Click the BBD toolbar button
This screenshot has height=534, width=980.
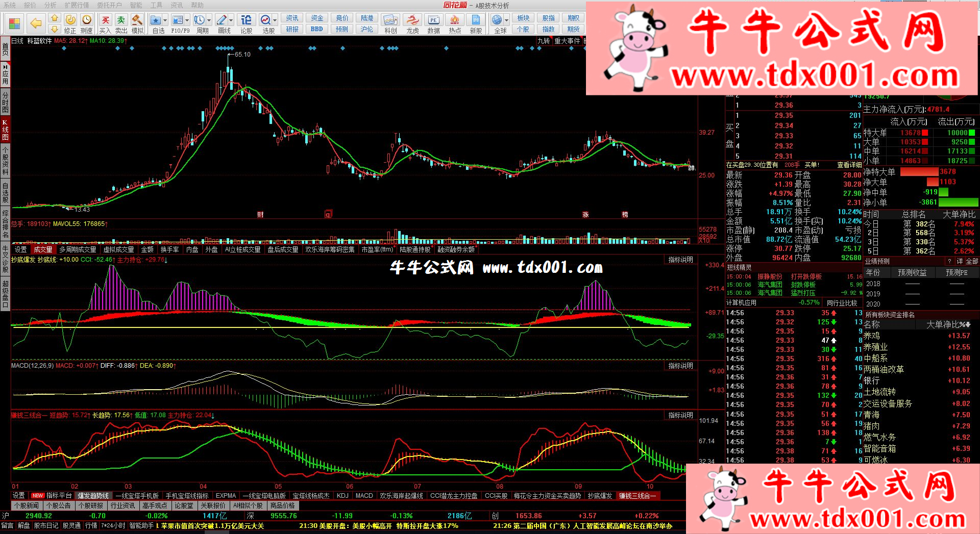coord(316,29)
